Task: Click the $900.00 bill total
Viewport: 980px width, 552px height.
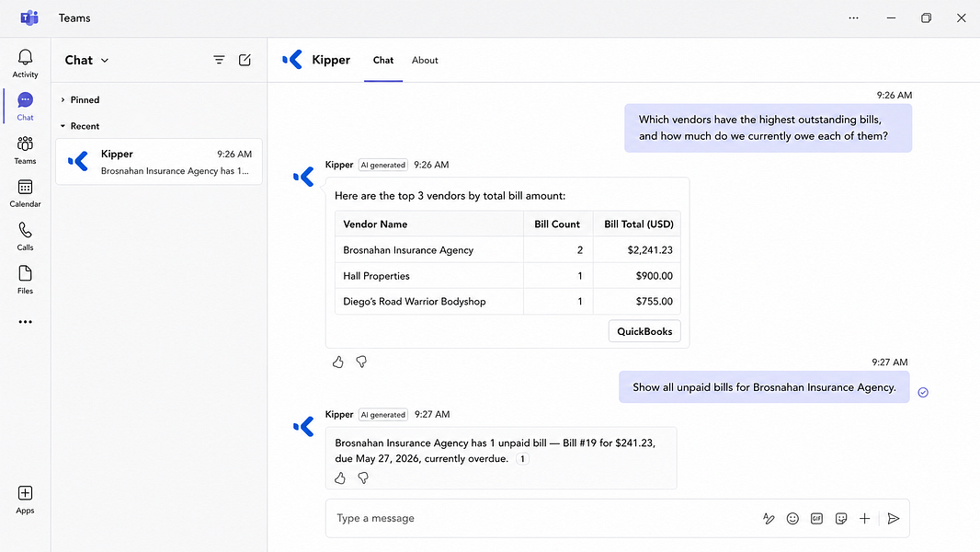Action: pos(655,276)
